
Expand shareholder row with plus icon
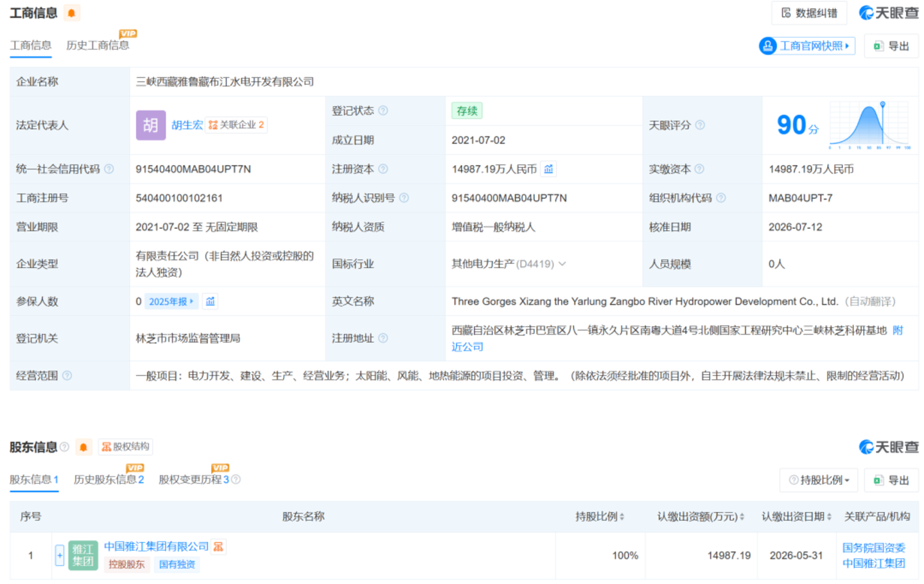pyautogui.click(x=60, y=555)
